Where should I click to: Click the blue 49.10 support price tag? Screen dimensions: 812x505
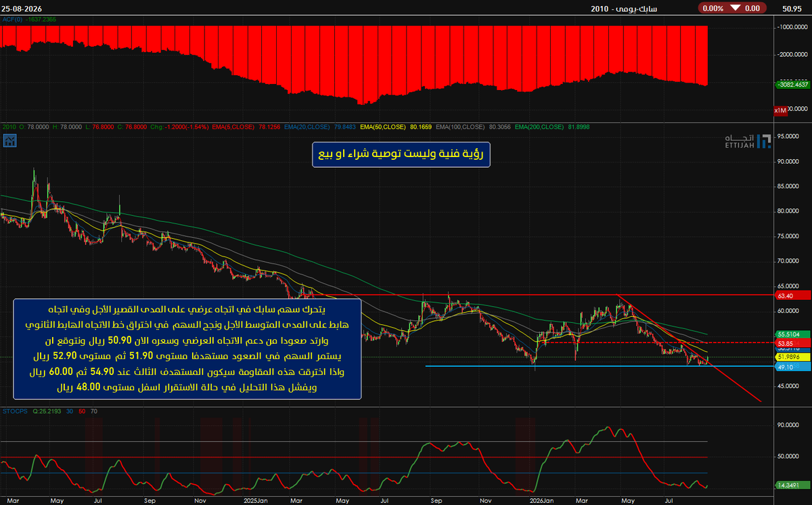click(792, 366)
